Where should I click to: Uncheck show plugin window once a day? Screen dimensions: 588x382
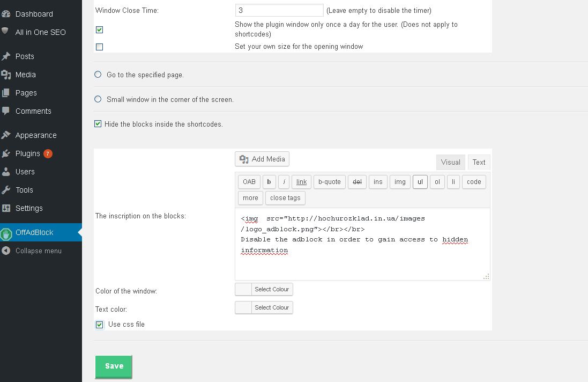(99, 30)
